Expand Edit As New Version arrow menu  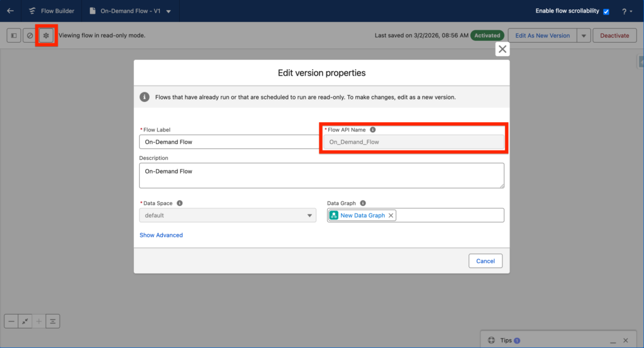pyautogui.click(x=584, y=36)
